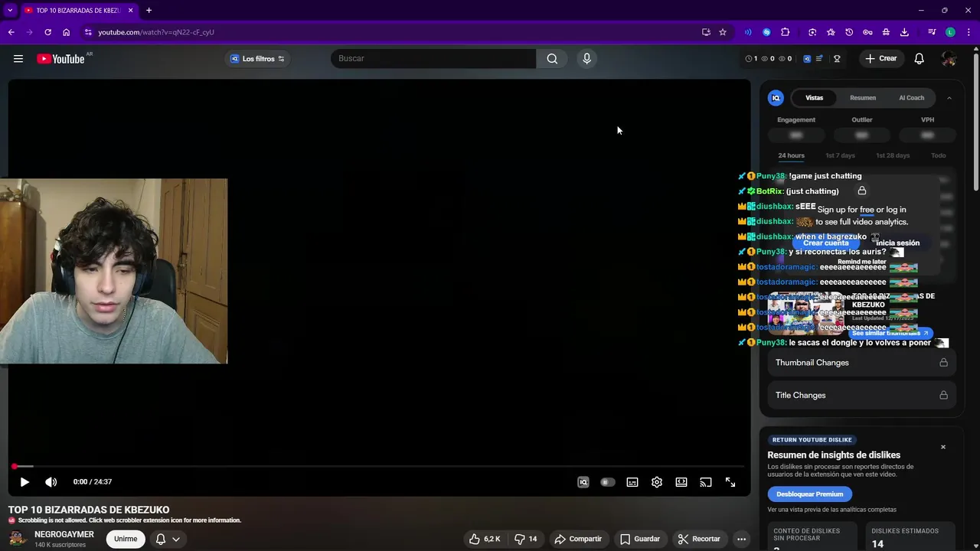The width and height of the screenshot is (980, 551).
Task: Open player settings gear
Action: 657,482
